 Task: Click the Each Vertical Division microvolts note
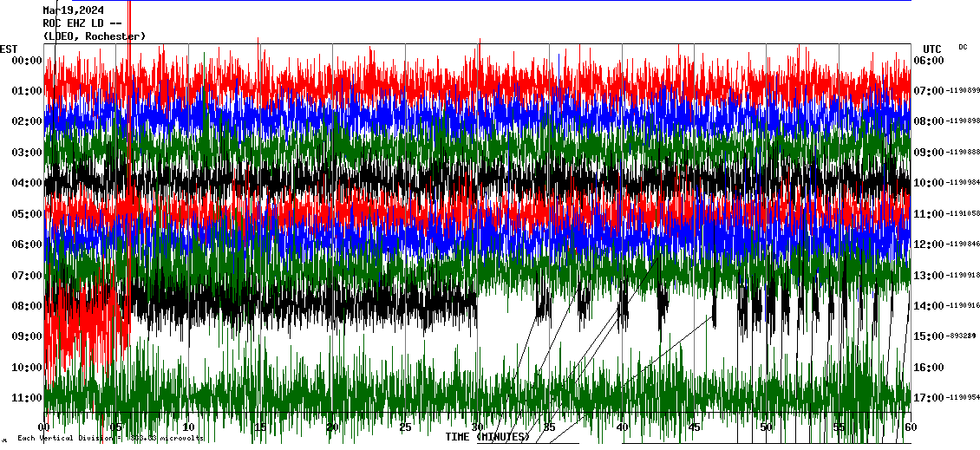108,439
